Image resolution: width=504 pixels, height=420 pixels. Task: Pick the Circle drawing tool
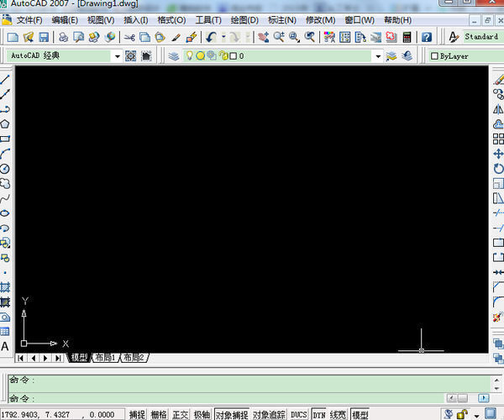(x=5, y=168)
